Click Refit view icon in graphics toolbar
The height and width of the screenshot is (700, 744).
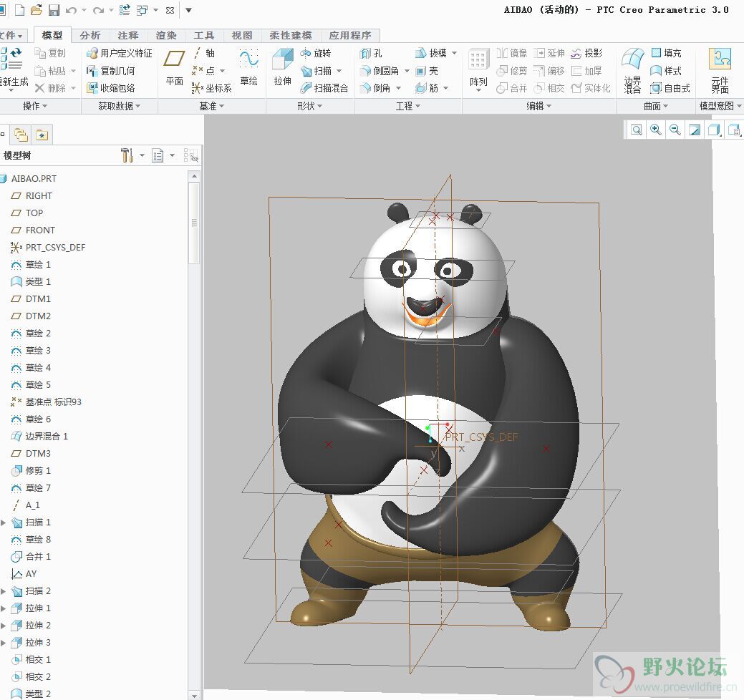(637, 130)
